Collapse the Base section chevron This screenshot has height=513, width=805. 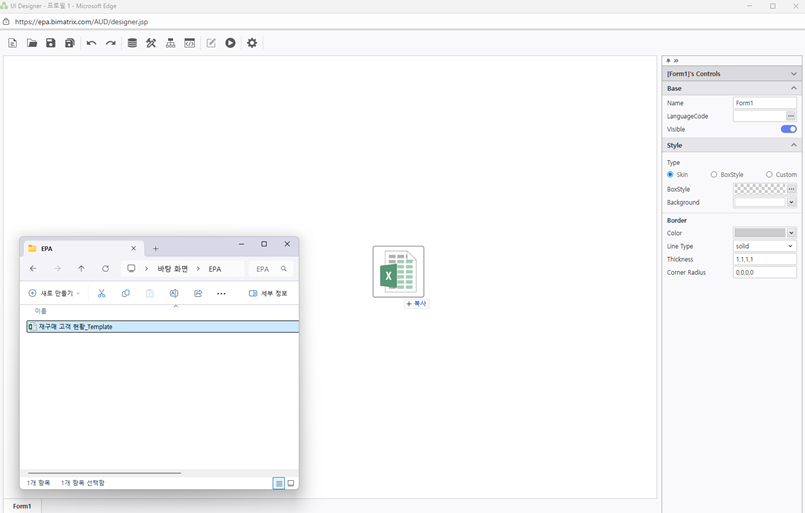coord(794,88)
